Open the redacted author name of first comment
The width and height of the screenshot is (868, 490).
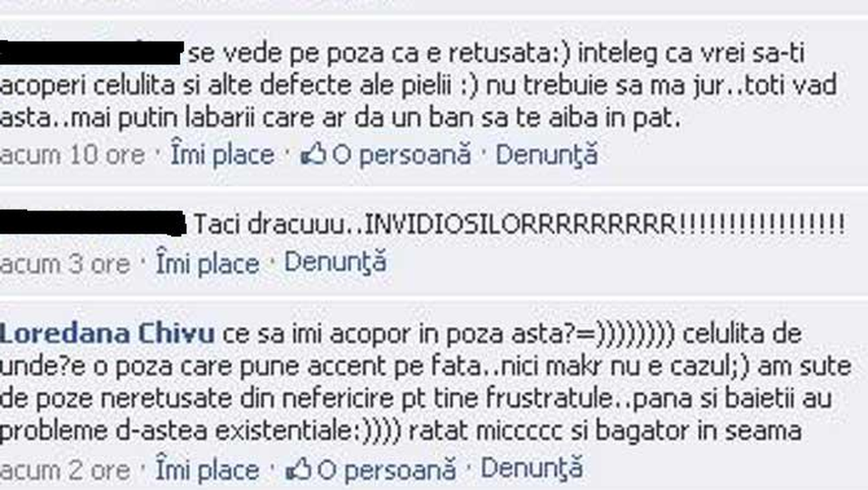[91, 52]
